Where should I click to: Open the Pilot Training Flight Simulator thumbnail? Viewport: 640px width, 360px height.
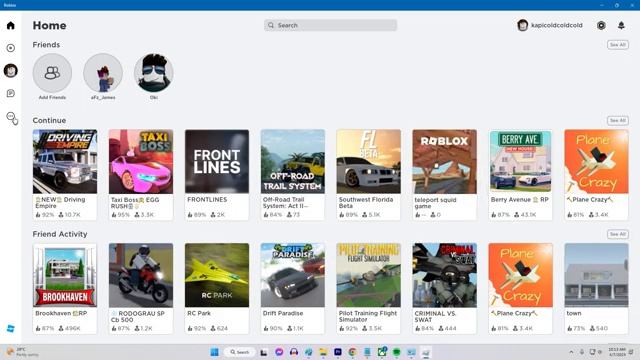tap(369, 275)
